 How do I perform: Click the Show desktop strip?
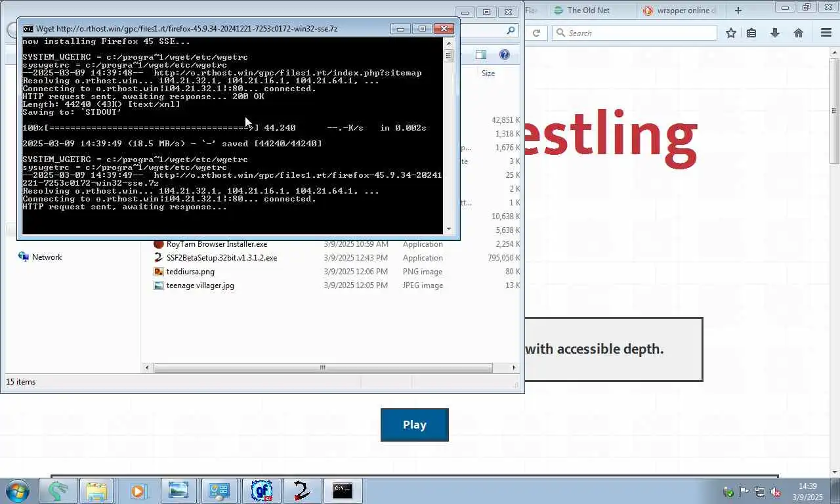tap(835, 491)
